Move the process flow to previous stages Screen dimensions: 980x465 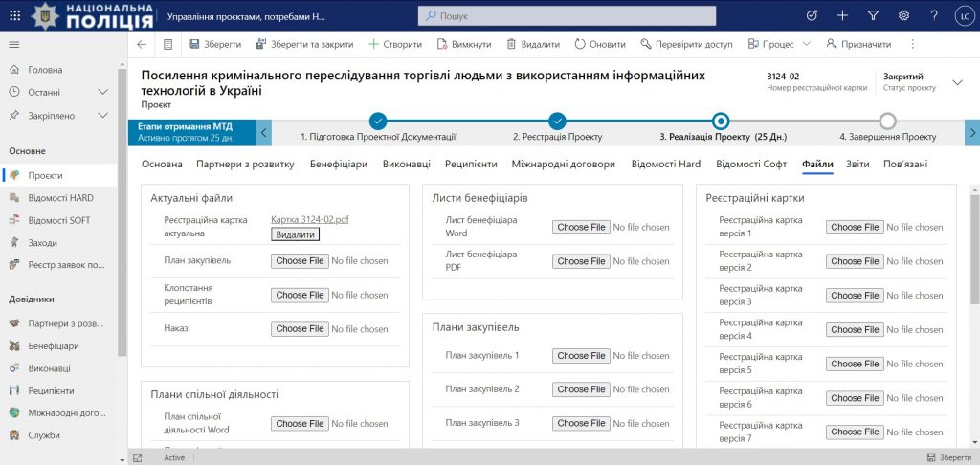[x=264, y=132]
